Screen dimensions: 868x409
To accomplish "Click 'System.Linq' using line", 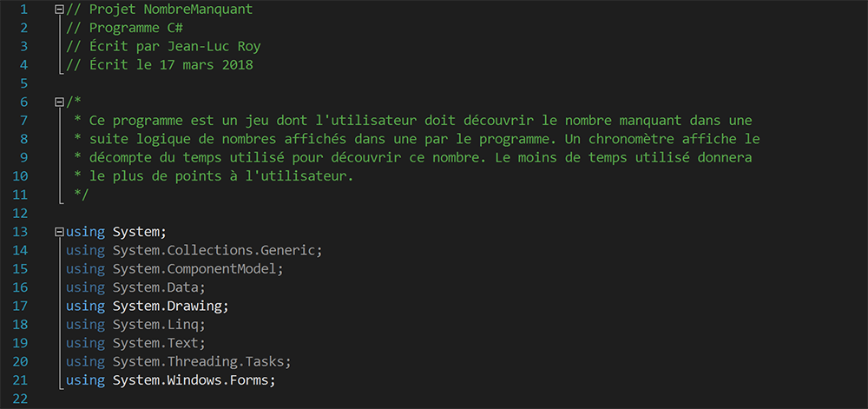I will (x=135, y=325).
